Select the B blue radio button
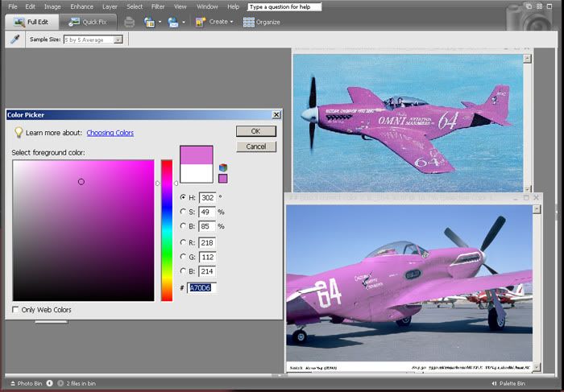This screenshot has height=392, width=564. point(183,271)
